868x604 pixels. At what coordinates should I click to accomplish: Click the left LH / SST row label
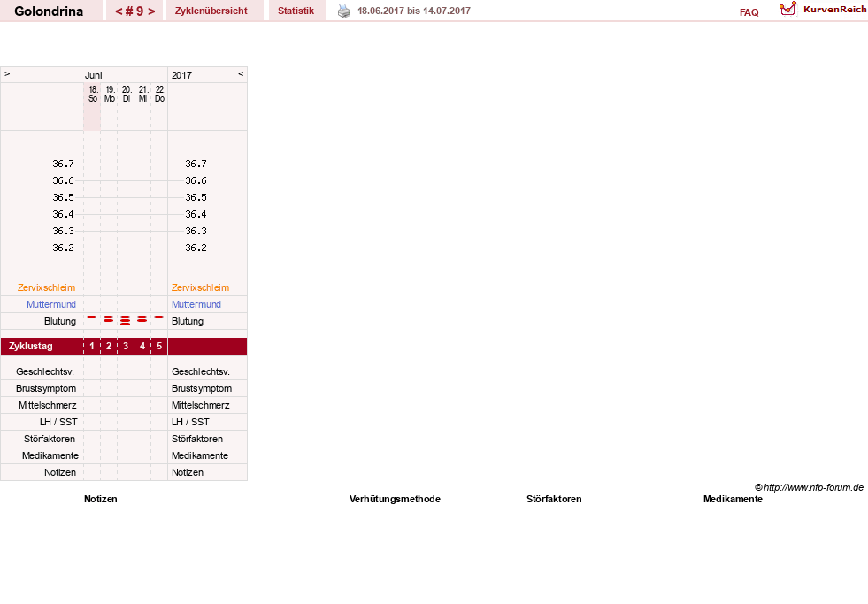(x=58, y=422)
